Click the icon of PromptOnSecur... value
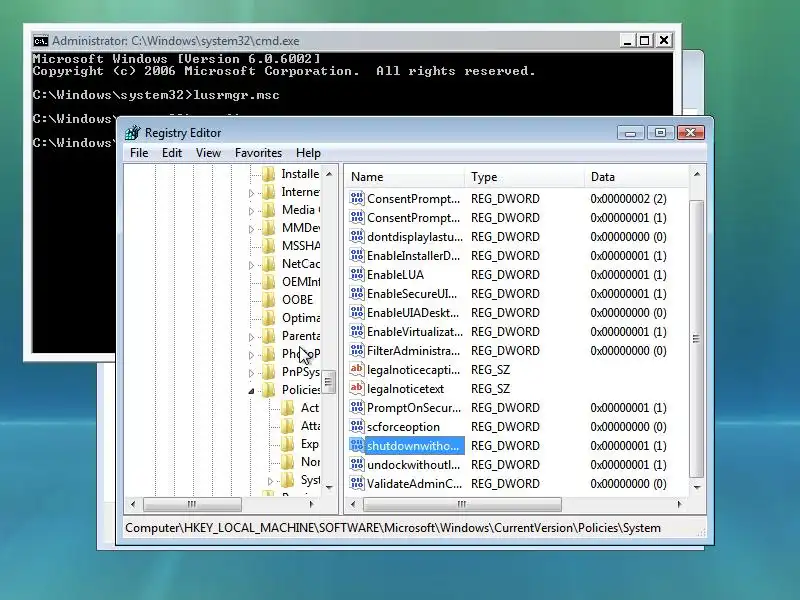This screenshot has height=600, width=800. tap(357, 408)
